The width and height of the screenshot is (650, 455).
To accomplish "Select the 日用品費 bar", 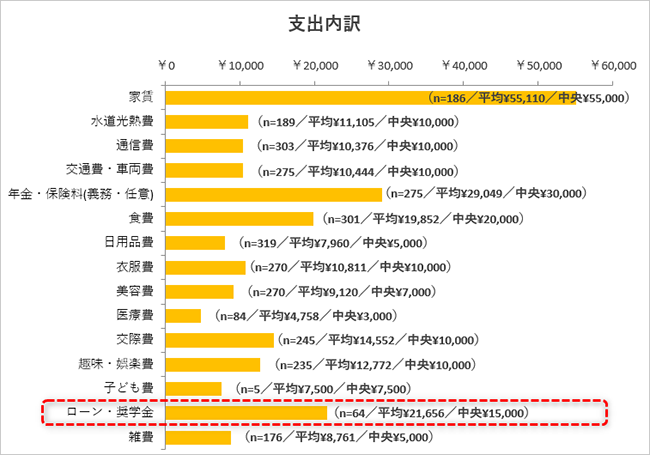I will (x=195, y=243).
